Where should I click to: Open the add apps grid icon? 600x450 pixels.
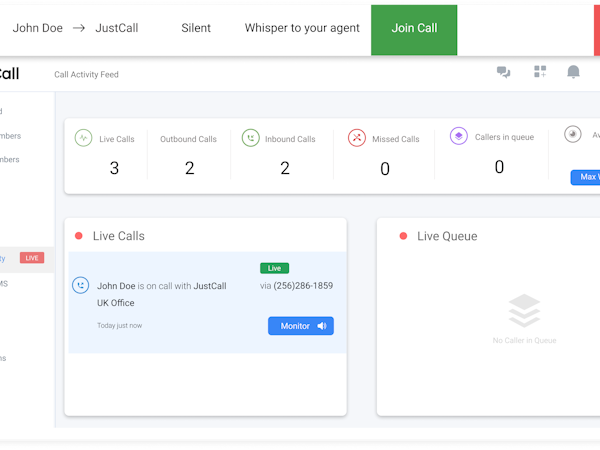point(540,72)
